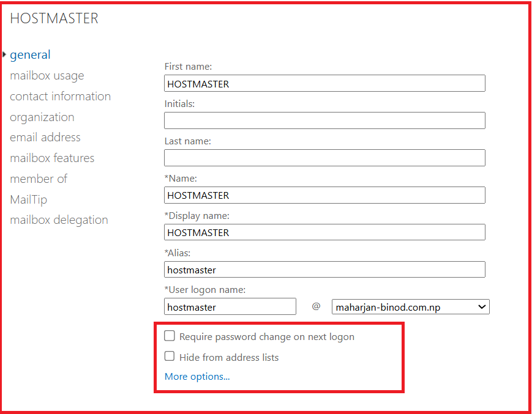Click the User logon name field
The width and height of the screenshot is (532, 414).
pos(230,307)
